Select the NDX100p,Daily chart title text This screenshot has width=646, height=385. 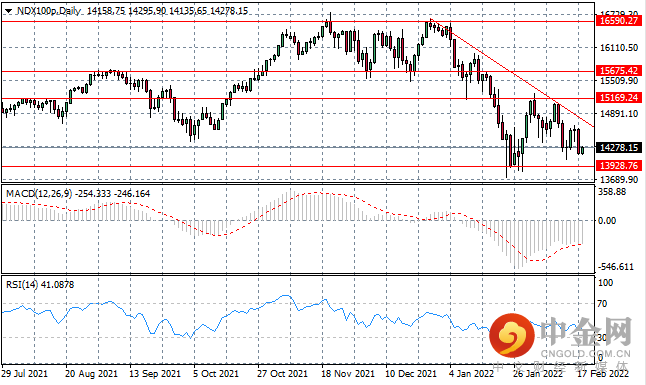click(49, 11)
